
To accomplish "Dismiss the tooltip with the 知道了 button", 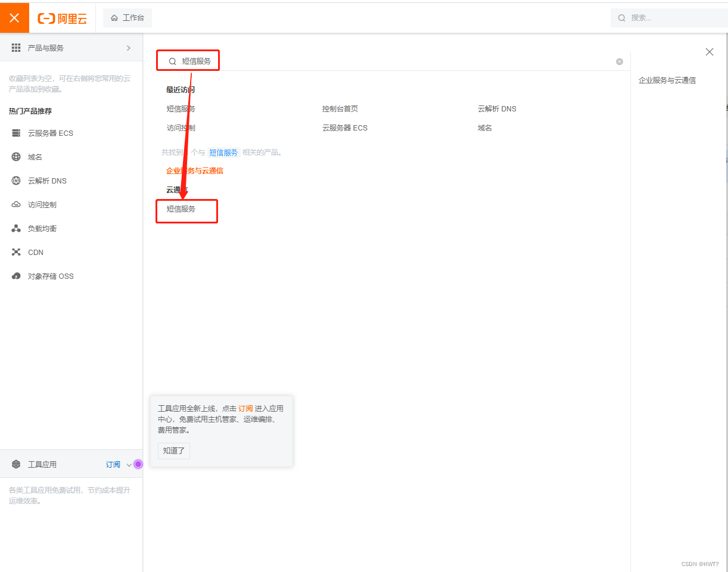I will [174, 450].
